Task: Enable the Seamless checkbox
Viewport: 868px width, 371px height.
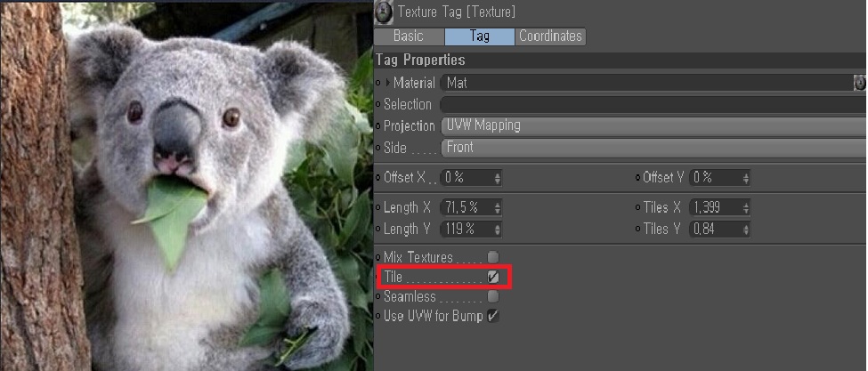Action: (x=492, y=297)
